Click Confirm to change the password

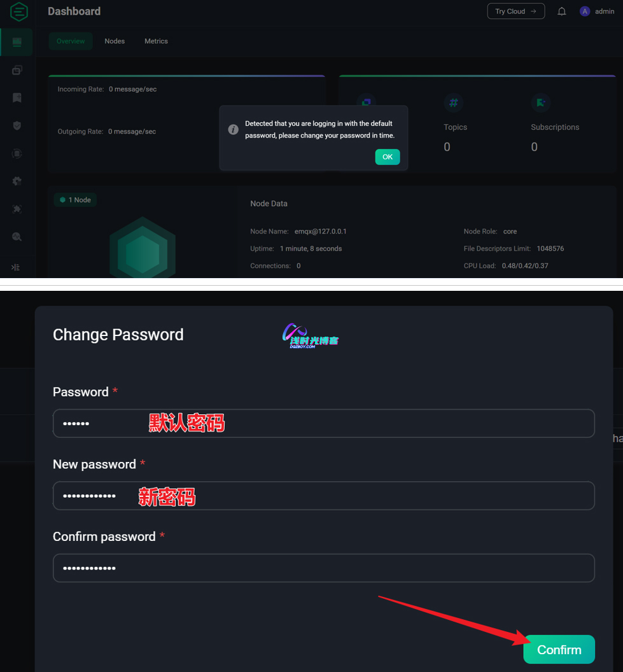pyautogui.click(x=559, y=650)
